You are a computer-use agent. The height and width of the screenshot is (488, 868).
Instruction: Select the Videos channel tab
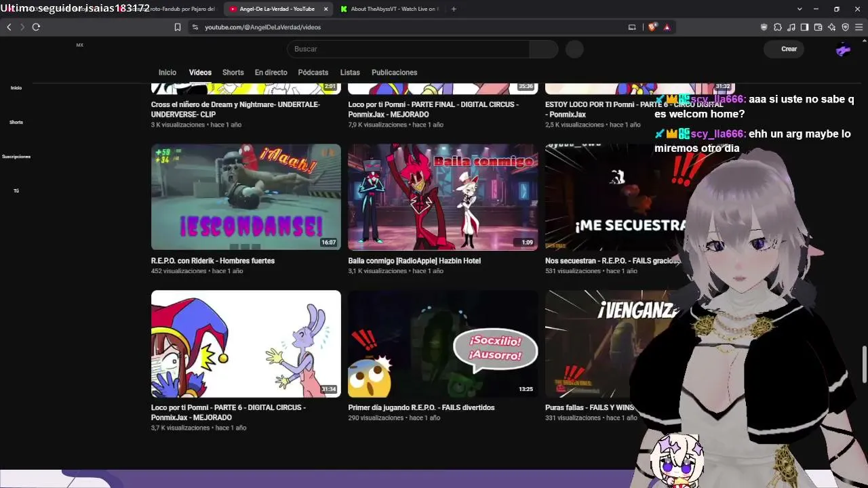[200, 73]
